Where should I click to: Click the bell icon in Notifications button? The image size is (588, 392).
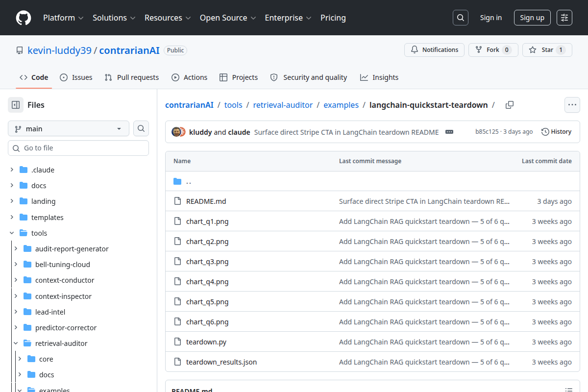tap(415, 50)
